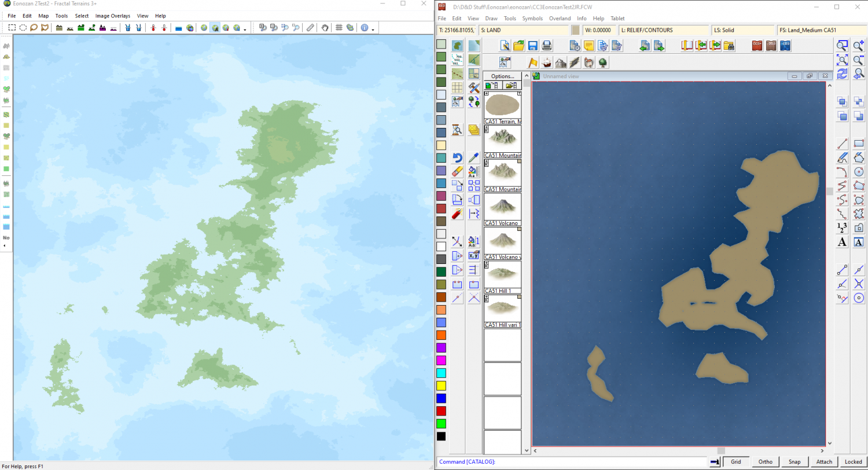Click the hourglass icon in CC3 toolbar
Screen dimensions: 868x470
(457, 130)
